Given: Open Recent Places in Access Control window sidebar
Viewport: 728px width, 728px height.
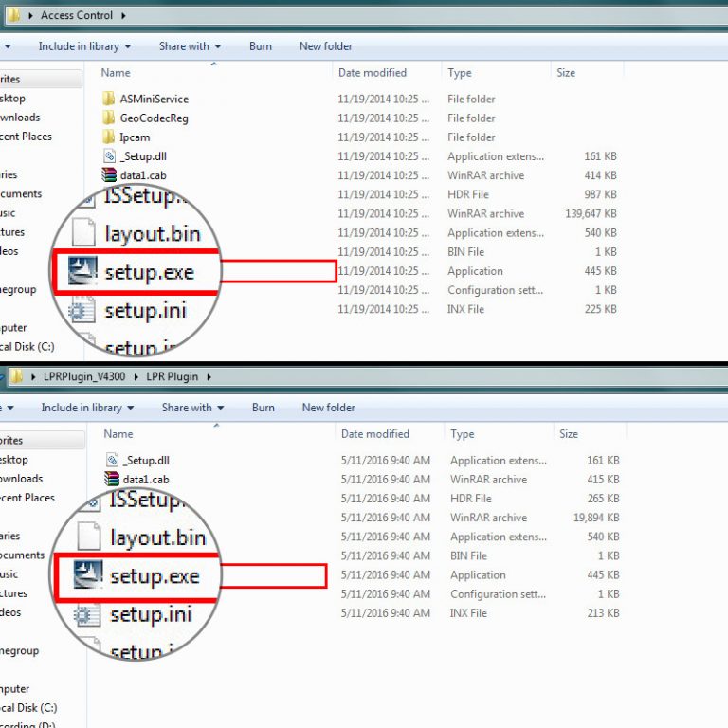Looking at the screenshot, I should 26,136.
